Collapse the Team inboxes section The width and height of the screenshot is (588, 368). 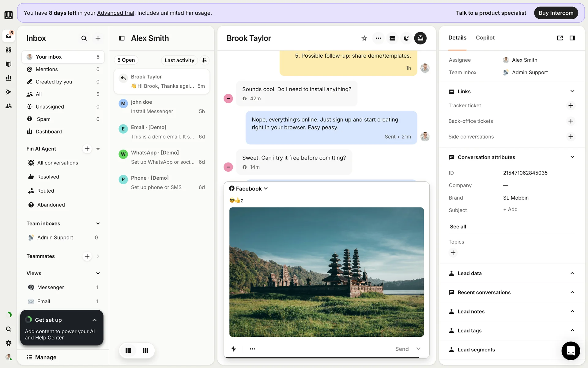click(98, 224)
